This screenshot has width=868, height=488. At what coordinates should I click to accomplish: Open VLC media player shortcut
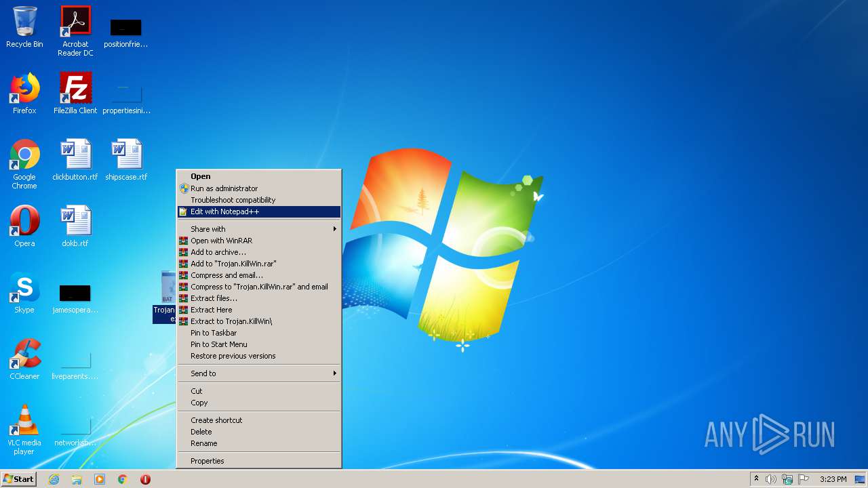24,430
